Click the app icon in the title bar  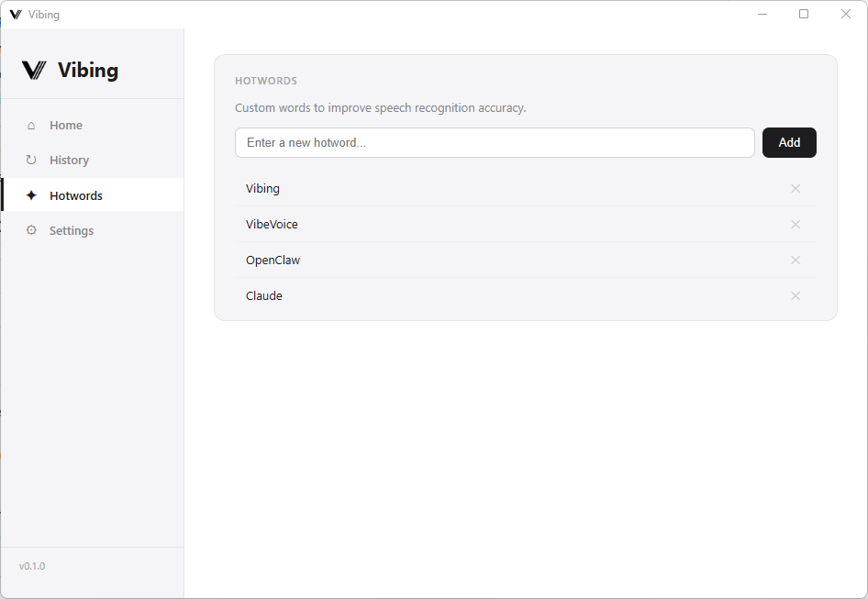pyautogui.click(x=16, y=15)
